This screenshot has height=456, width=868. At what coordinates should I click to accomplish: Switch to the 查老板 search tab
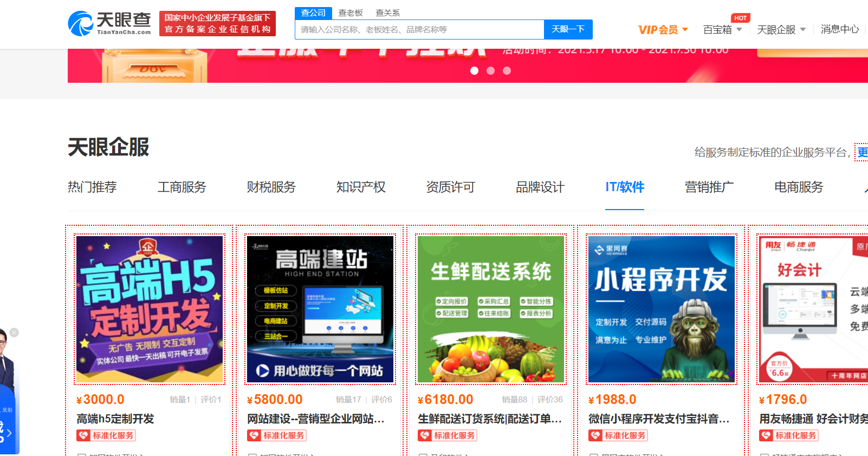[351, 13]
